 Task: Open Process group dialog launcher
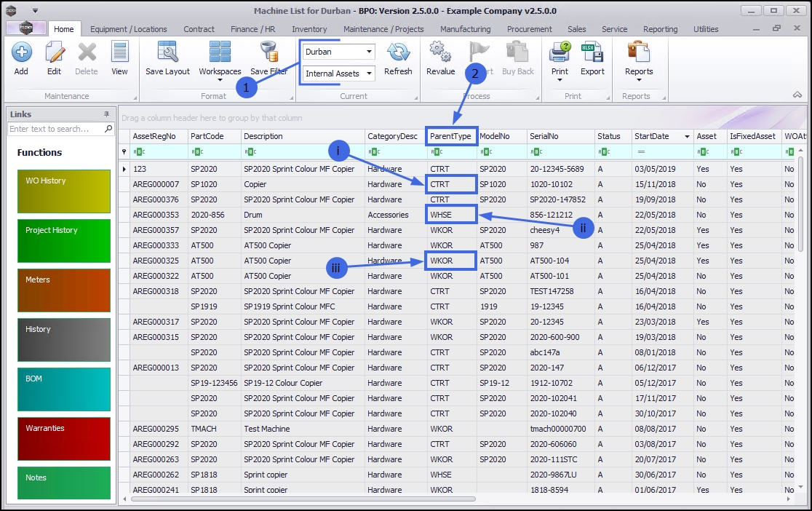coord(537,98)
